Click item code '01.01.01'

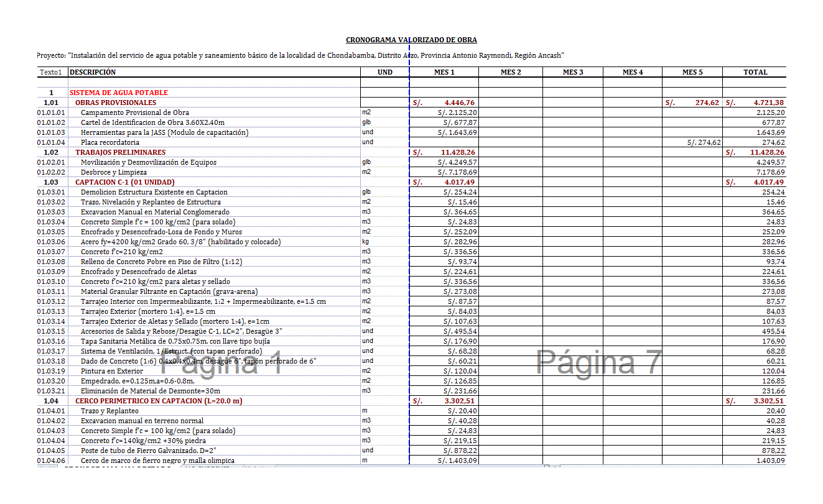[51, 112]
